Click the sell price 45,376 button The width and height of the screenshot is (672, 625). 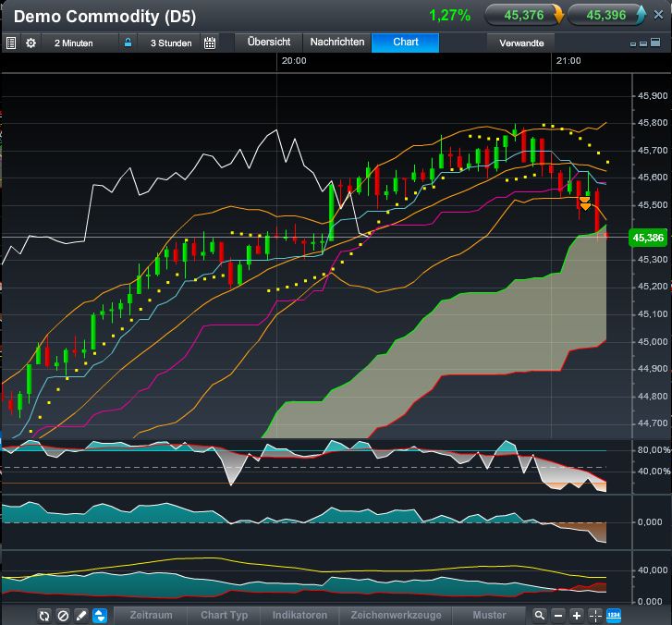pos(524,16)
